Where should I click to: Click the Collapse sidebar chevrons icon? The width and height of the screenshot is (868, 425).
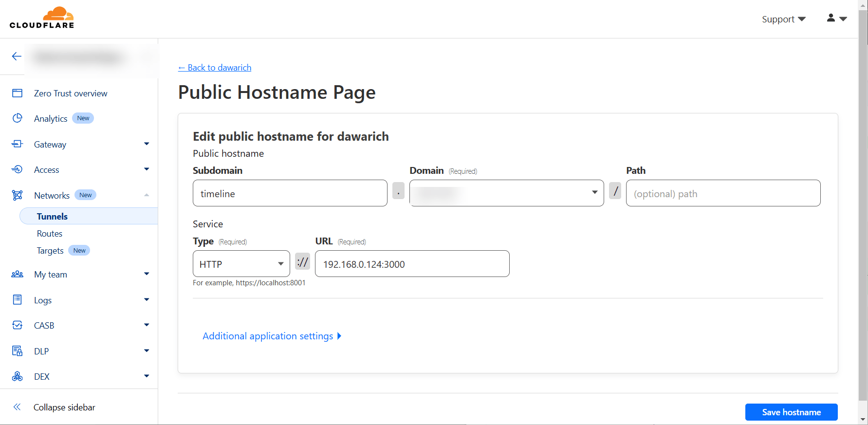17,407
